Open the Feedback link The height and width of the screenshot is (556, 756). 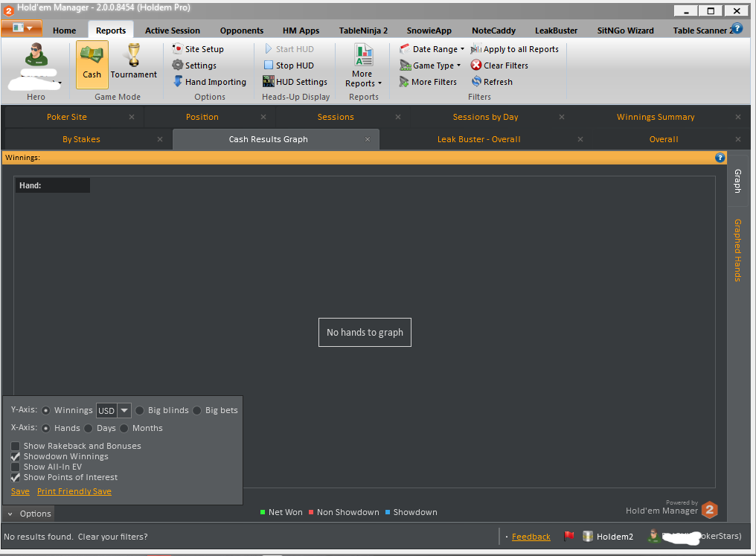click(x=531, y=536)
